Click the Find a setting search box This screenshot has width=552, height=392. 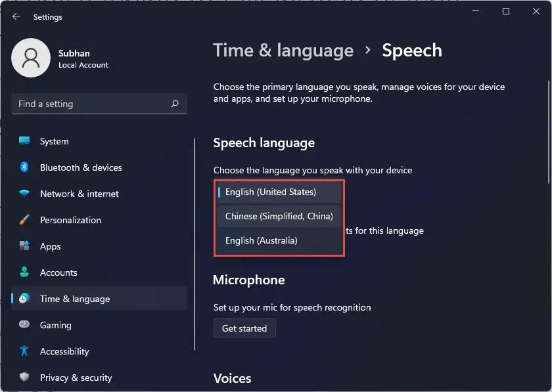click(99, 104)
